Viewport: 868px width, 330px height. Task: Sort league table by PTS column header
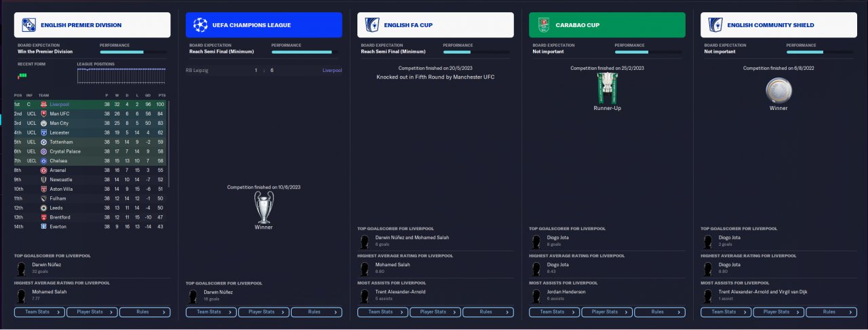click(162, 95)
